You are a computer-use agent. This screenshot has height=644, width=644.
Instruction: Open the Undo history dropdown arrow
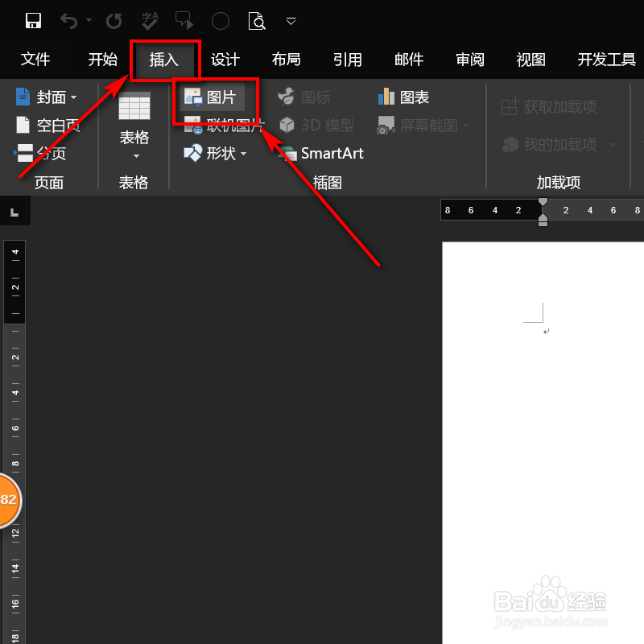[x=89, y=19]
